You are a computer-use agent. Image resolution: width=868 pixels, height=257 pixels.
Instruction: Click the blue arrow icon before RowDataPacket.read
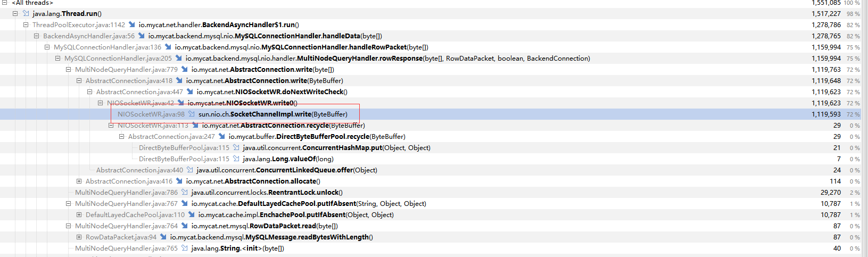click(184, 226)
